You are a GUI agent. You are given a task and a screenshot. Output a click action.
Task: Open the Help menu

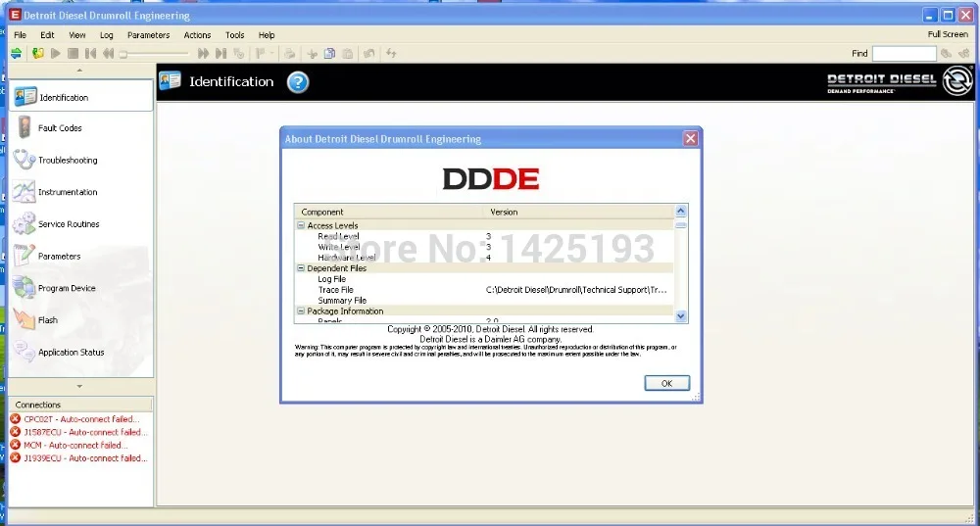coord(267,35)
